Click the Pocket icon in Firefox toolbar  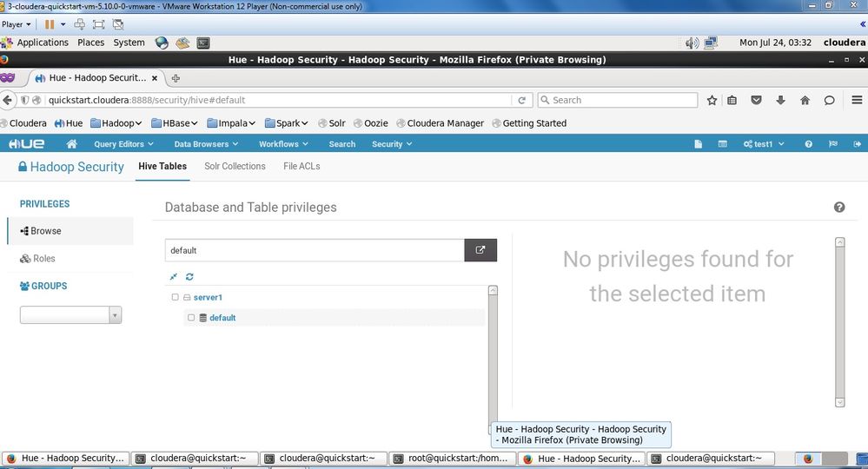click(756, 100)
